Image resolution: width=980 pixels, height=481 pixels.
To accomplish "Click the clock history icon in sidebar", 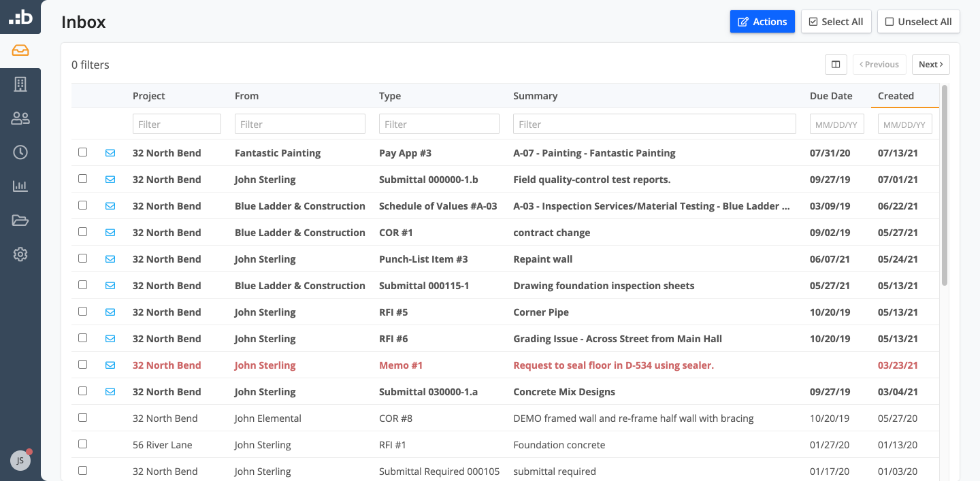I will pos(20,152).
